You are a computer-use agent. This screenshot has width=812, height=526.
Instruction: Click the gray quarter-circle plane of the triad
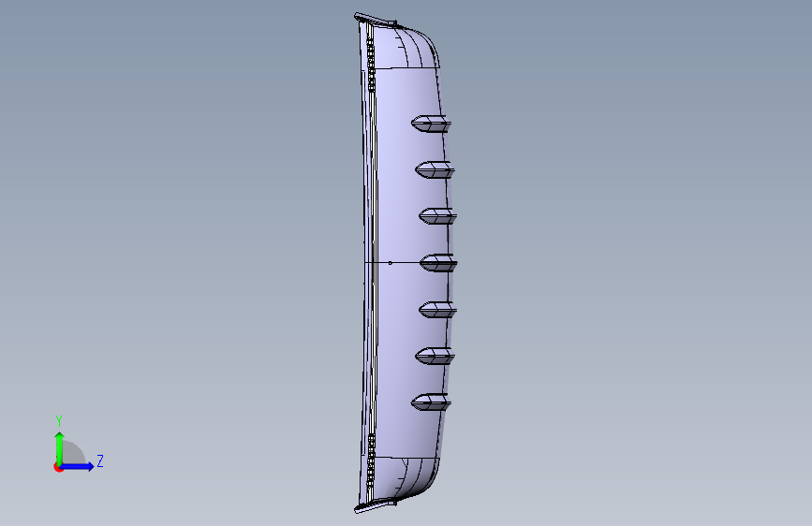72,453
